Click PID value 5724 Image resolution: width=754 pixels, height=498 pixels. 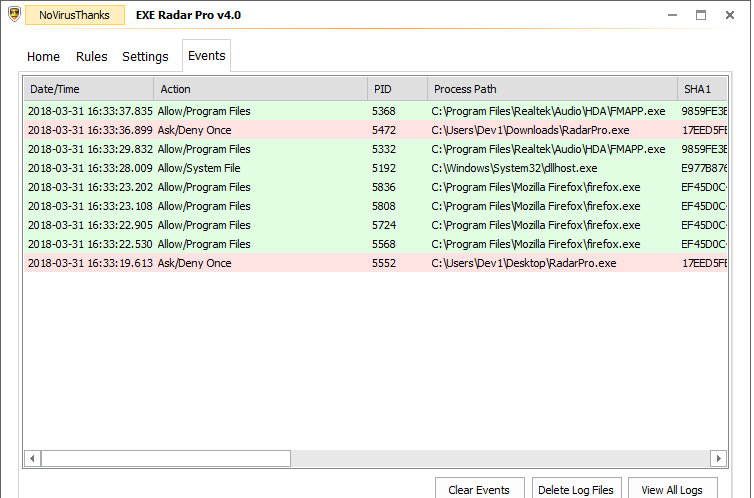click(384, 225)
